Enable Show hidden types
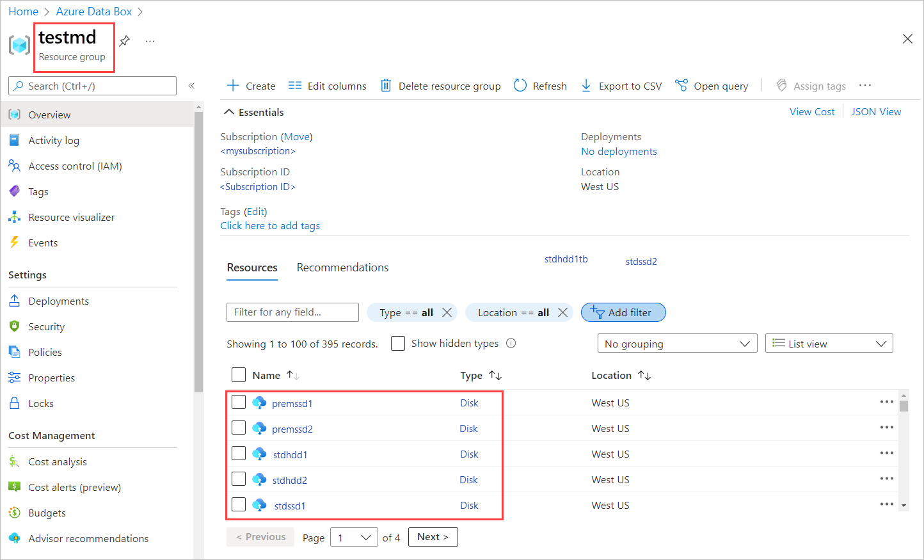Viewport: 924px width, 560px height. (x=398, y=343)
